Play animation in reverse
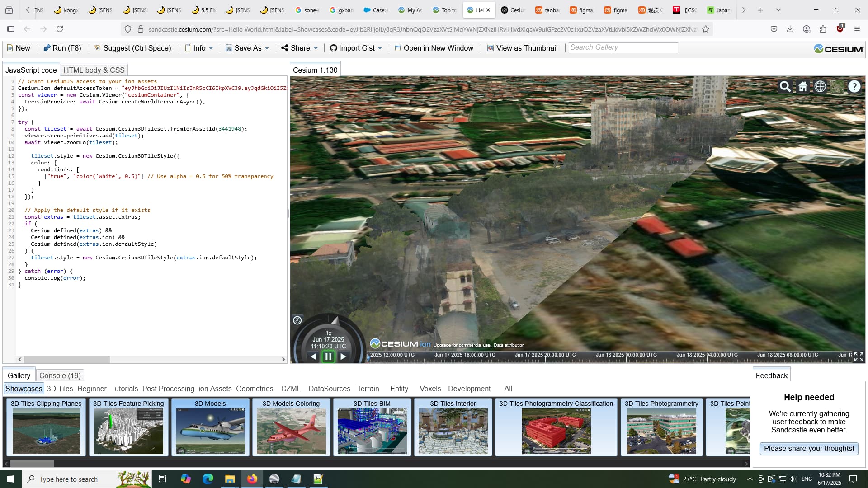The image size is (868, 488). click(x=314, y=357)
